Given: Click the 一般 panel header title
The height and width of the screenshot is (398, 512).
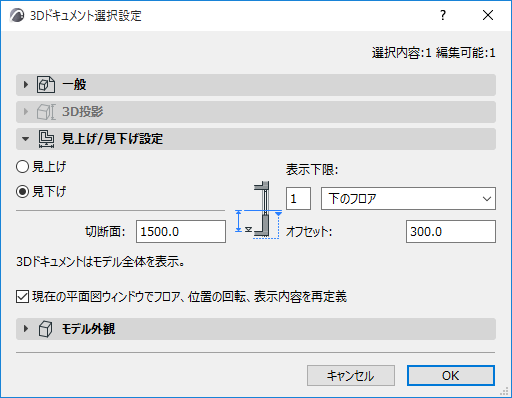Looking at the screenshot, I should [x=74, y=85].
